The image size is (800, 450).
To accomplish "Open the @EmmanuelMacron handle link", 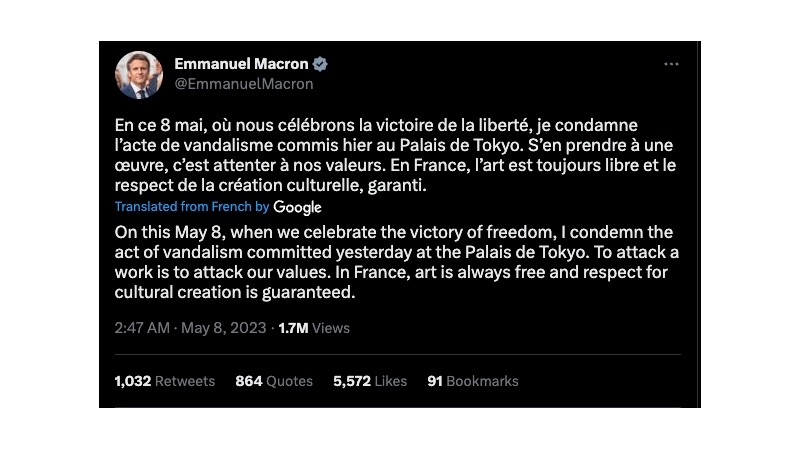I will [x=244, y=84].
